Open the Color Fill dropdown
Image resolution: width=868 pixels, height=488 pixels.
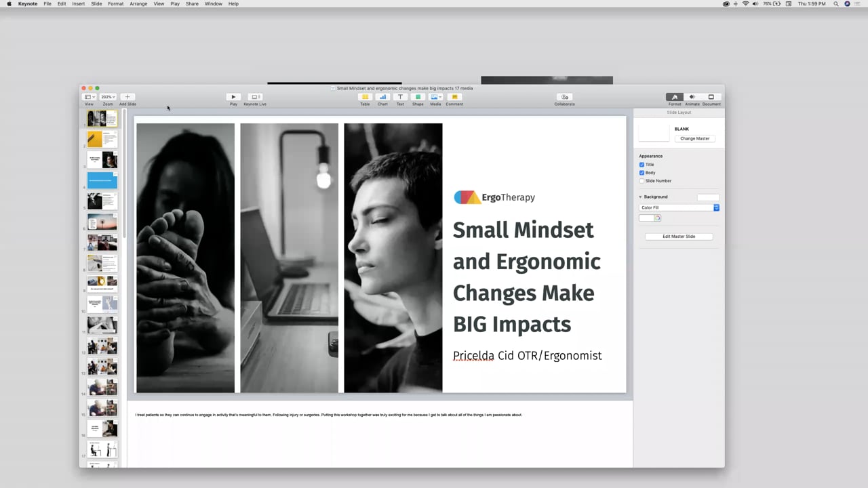(679, 207)
